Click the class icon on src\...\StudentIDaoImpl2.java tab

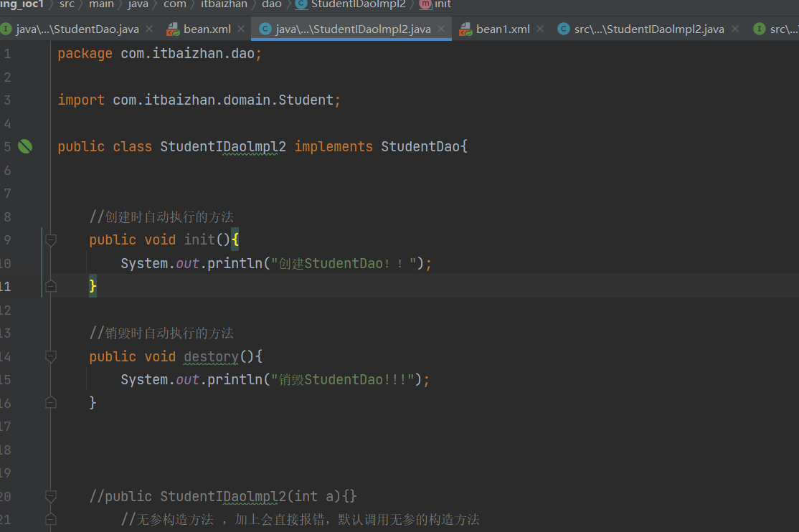point(564,29)
